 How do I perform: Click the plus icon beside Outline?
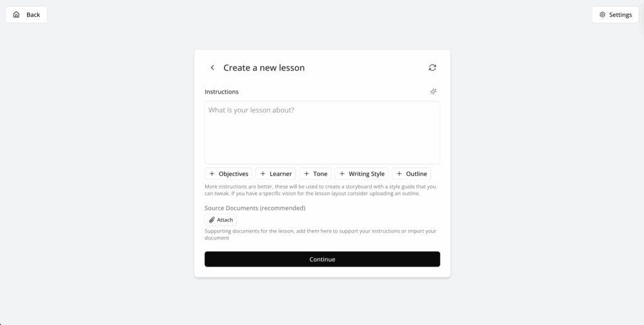pos(399,174)
